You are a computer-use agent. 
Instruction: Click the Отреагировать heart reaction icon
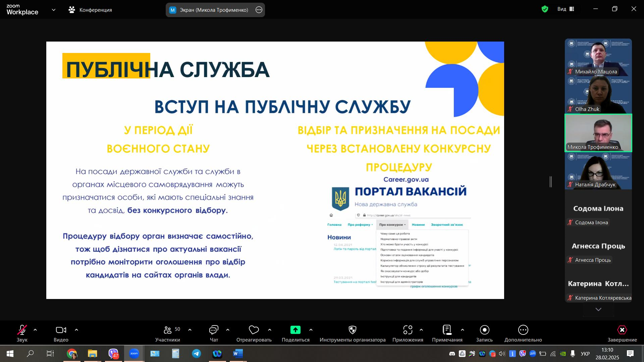coord(254,330)
